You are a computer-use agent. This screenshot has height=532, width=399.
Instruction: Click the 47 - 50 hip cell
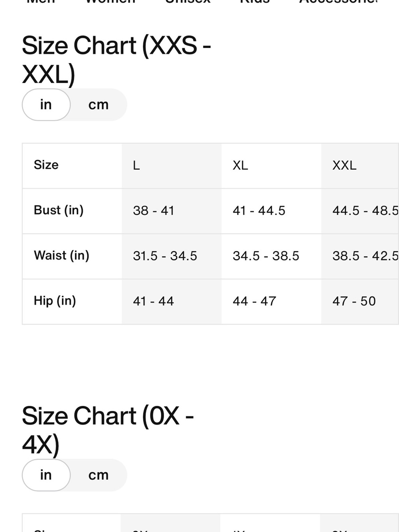(x=360, y=301)
